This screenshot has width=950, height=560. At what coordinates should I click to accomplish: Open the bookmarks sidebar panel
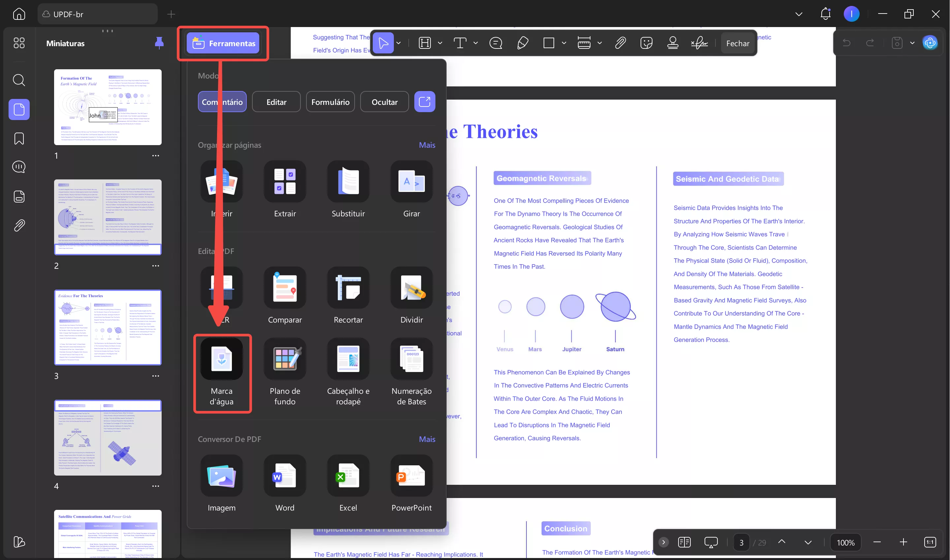(19, 139)
